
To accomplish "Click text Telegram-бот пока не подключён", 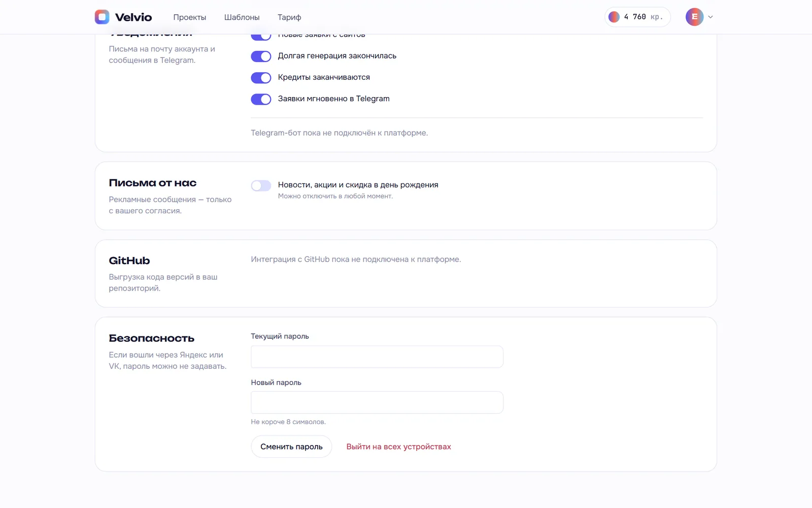I will [x=339, y=133].
